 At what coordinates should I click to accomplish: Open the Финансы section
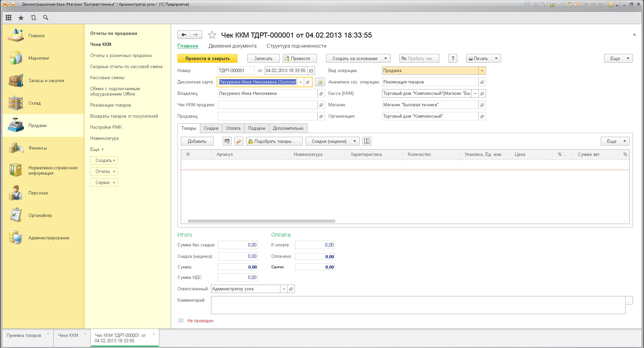point(43,148)
